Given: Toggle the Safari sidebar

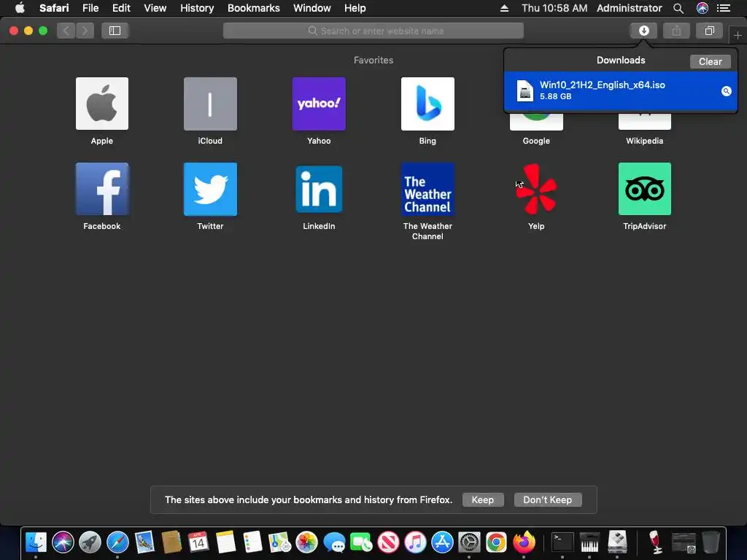Looking at the screenshot, I should pyautogui.click(x=115, y=31).
